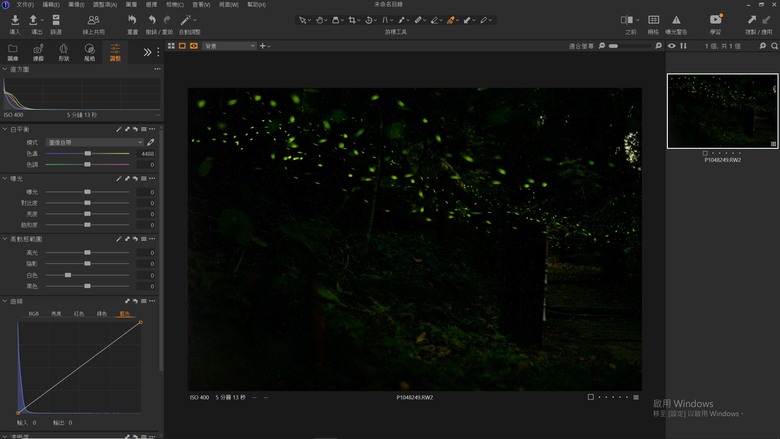Open the Window (視窗) menu
The height and width of the screenshot is (439, 780).
point(229,4)
